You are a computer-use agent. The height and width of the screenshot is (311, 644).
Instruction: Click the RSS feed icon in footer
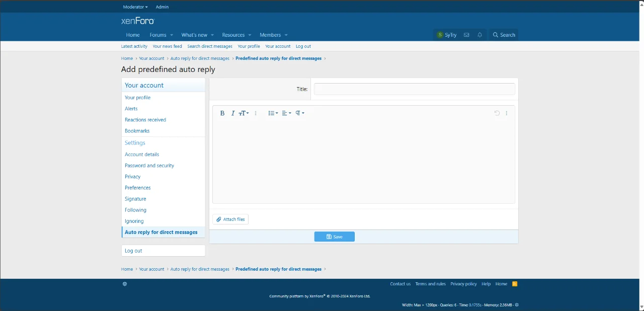pyautogui.click(x=515, y=284)
